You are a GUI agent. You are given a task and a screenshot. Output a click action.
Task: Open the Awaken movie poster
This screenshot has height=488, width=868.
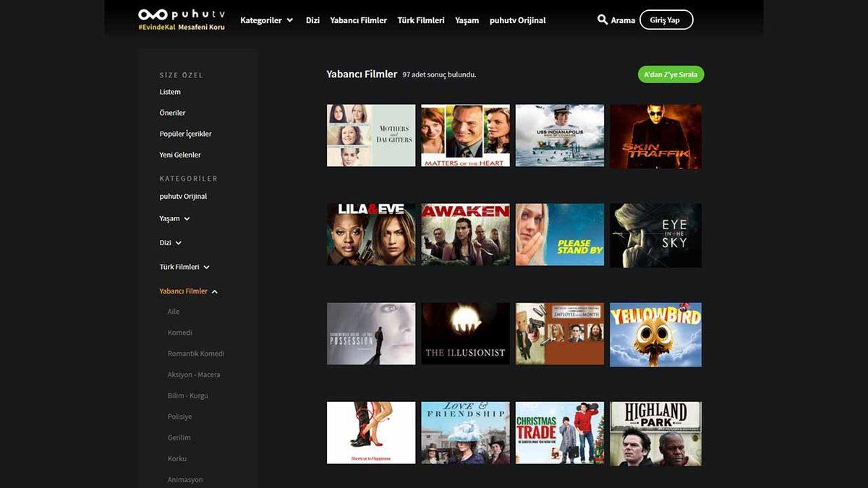click(465, 234)
